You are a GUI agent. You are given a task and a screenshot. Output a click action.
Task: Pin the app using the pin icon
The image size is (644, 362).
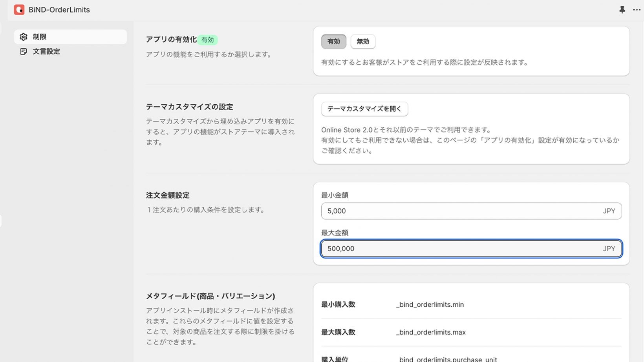point(622,10)
